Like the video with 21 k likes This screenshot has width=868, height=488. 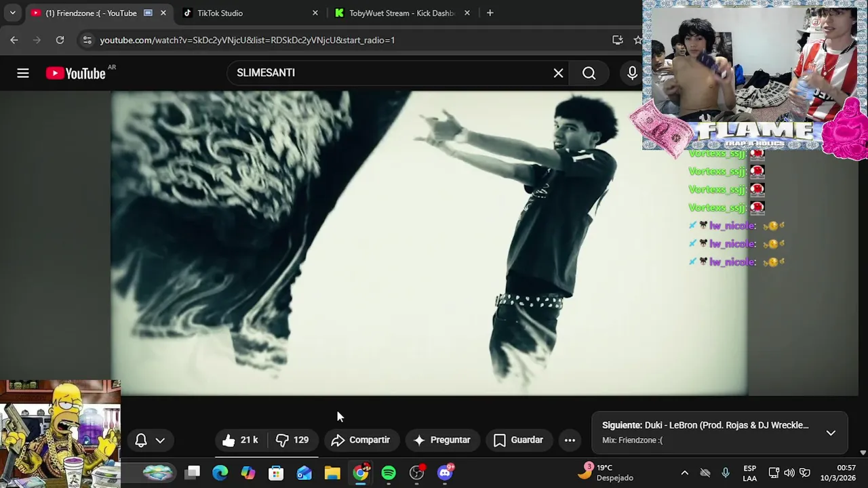click(241, 440)
